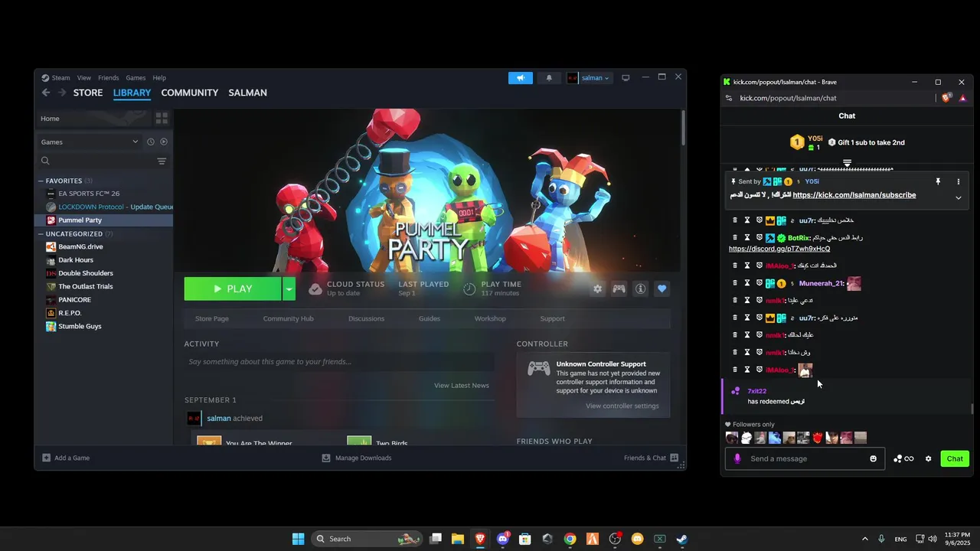Open pinned message three-dot options
This screenshot has width=980, height=551.
tap(958, 181)
